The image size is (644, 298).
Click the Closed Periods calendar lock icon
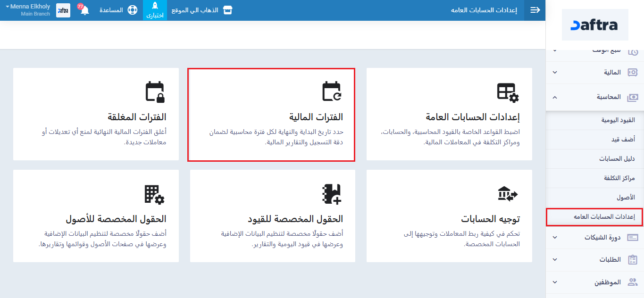point(155,91)
